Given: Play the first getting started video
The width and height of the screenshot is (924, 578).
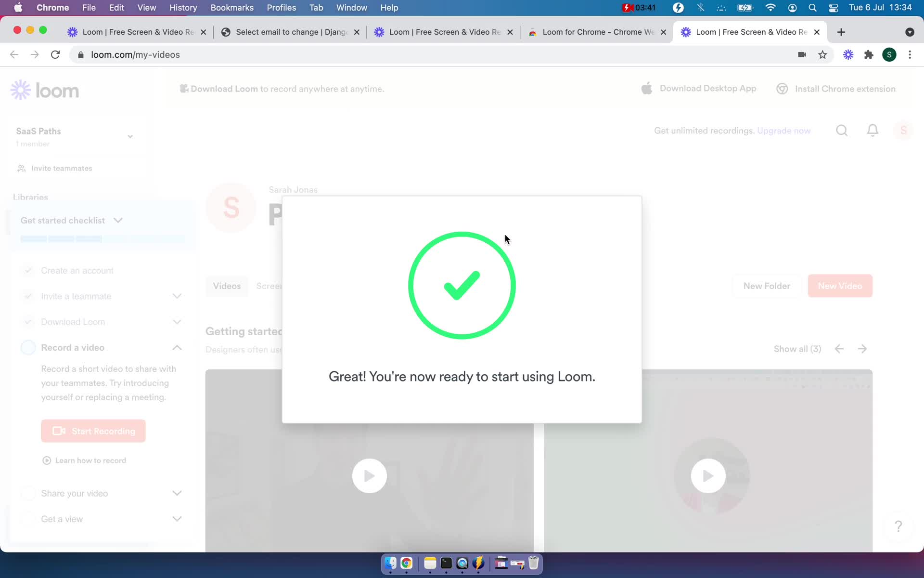Looking at the screenshot, I should (370, 475).
